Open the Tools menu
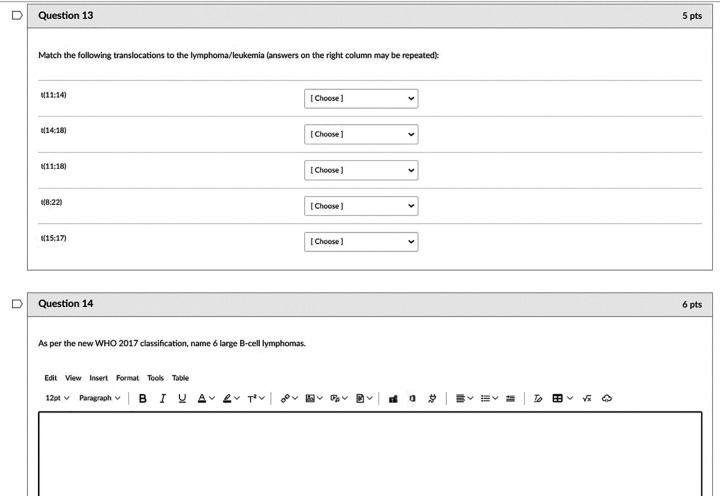Viewport: 720px width, 496px height. pyautogui.click(x=155, y=378)
